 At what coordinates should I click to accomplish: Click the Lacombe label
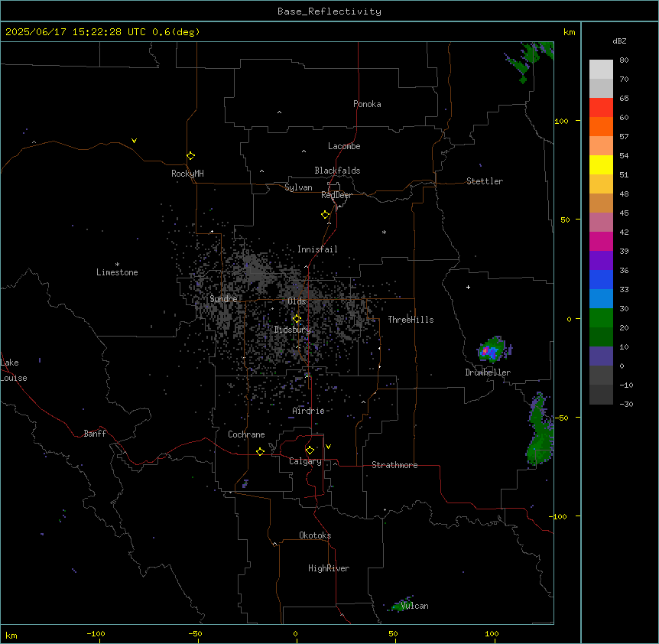344,146
